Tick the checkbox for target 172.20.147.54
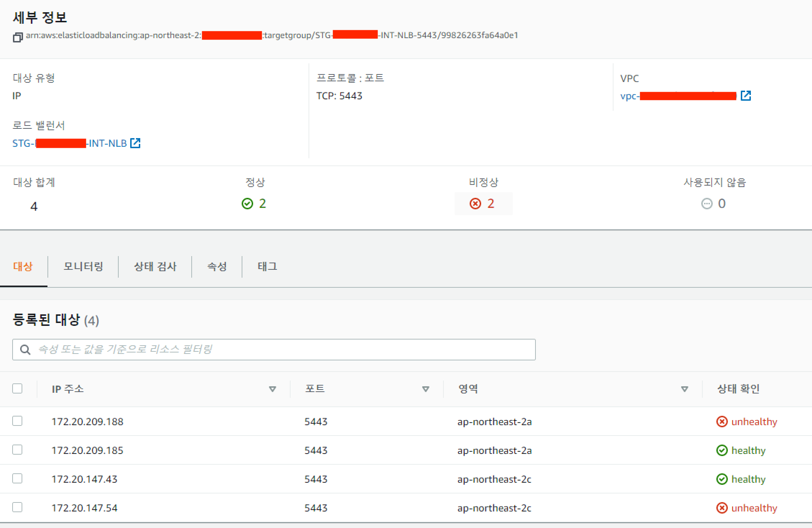This screenshot has width=812, height=528. click(x=17, y=507)
